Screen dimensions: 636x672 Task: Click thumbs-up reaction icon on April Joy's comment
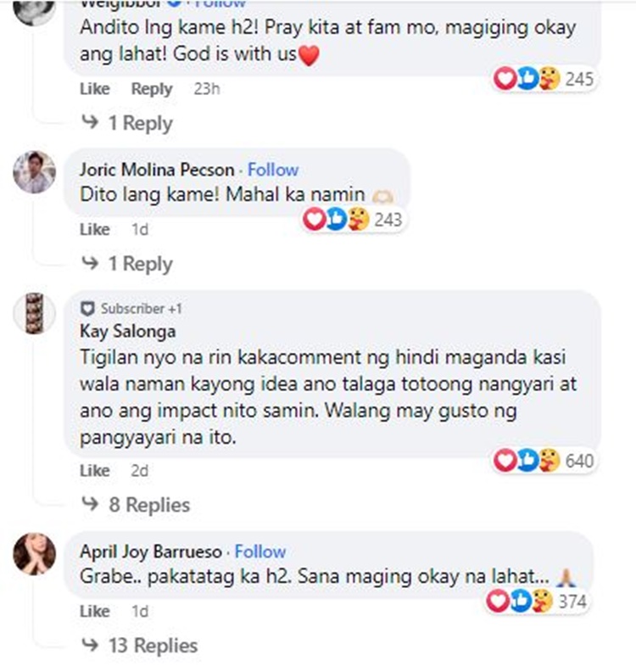[x=521, y=601]
